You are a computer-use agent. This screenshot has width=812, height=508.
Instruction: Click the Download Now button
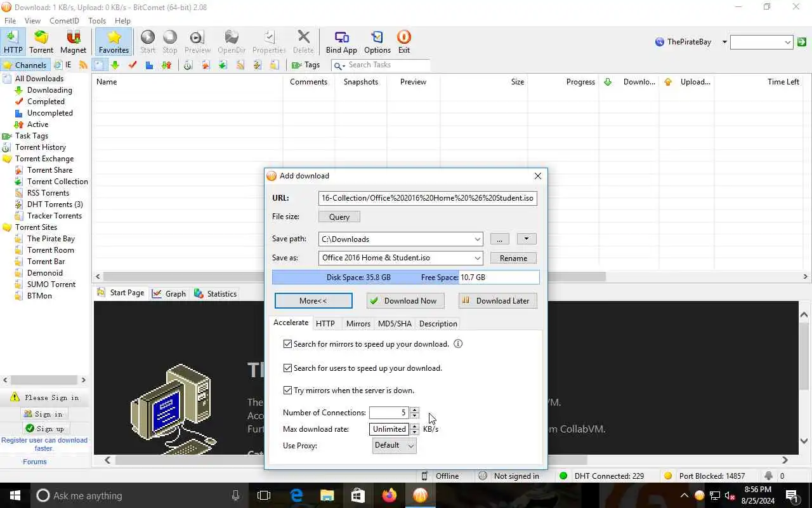405,300
